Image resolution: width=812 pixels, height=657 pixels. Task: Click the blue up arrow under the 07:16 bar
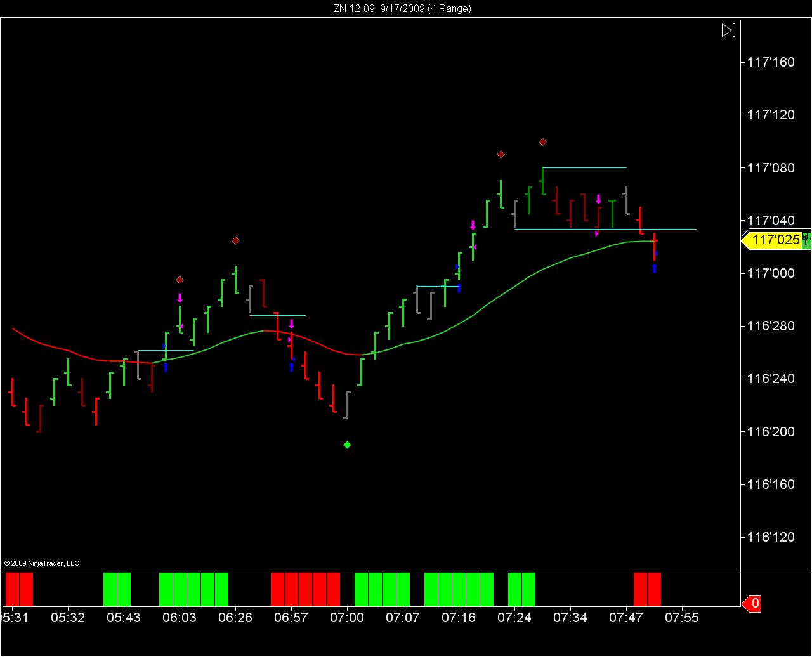coord(459,289)
